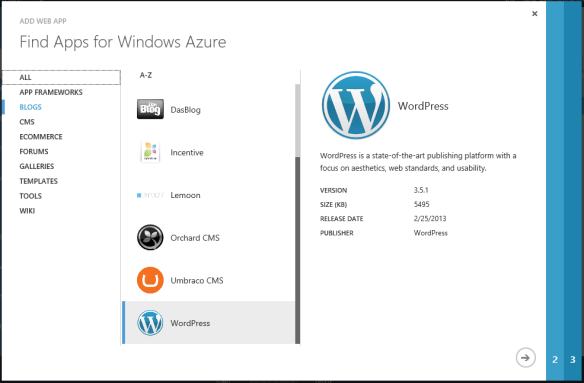Click the Lemoon logo icon

(x=150, y=195)
